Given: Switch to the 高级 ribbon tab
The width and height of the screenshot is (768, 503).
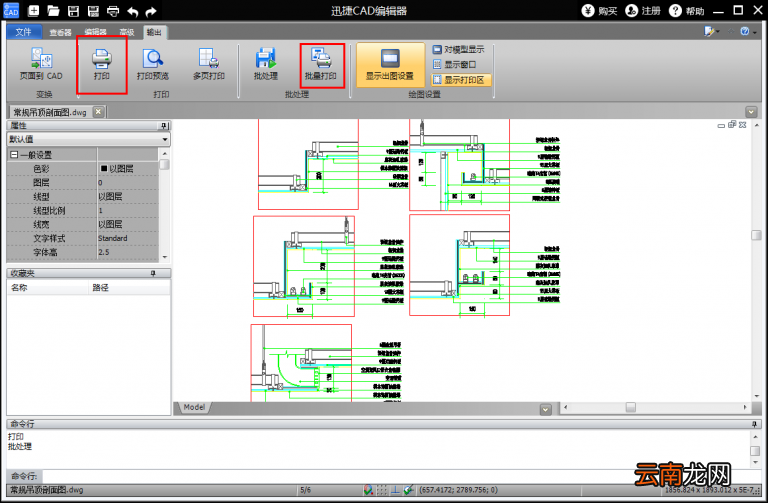Looking at the screenshot, I should point(127,32).
